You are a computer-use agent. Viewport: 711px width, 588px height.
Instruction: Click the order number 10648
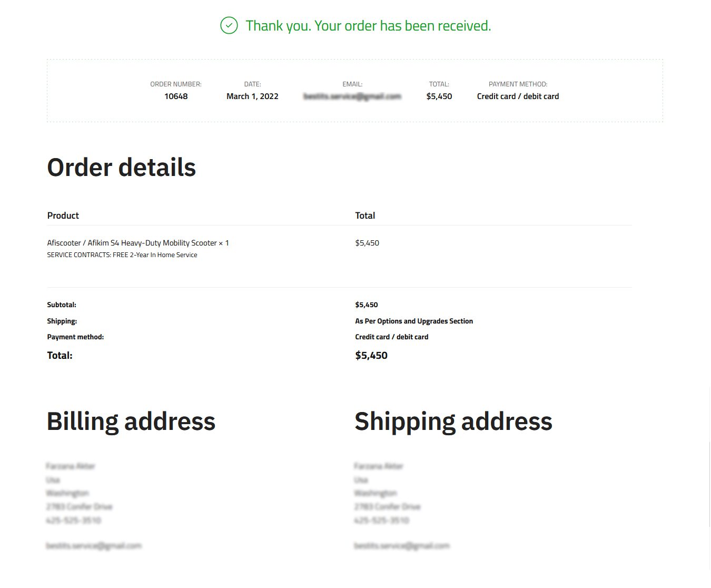(x=176, y=96)
